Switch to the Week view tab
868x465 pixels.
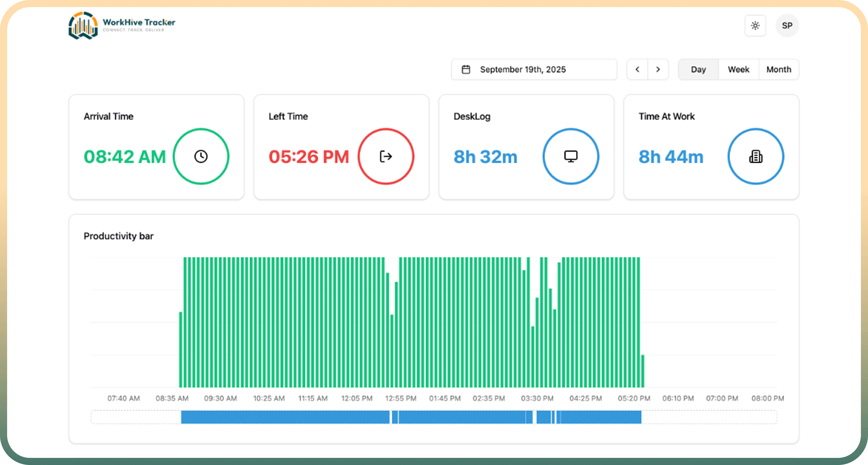pos(739,69)
